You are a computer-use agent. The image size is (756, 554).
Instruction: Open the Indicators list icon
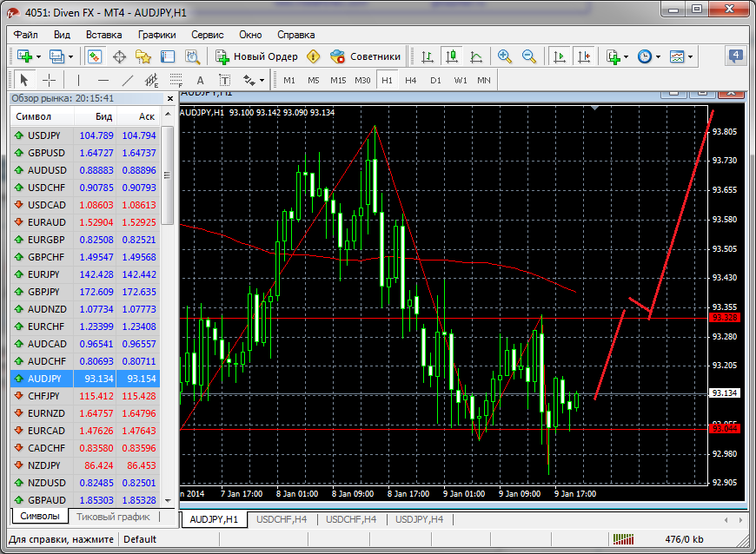(613, 56)
